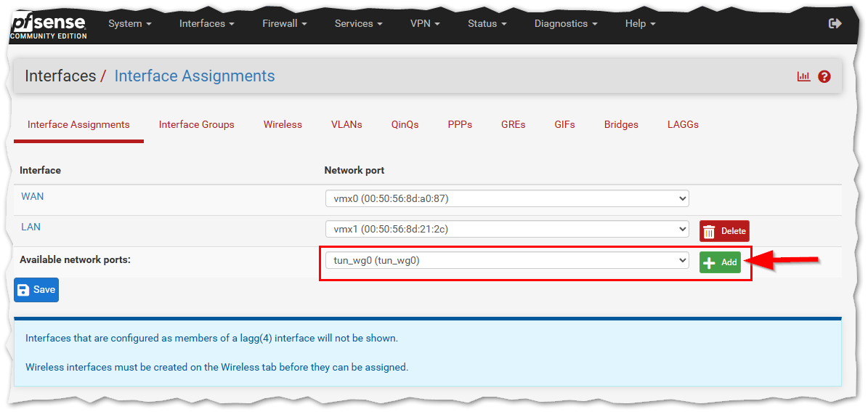Click the Interface Assignments breadcrumb link
This screenshot has height=412, width=868.
[195, 76]
